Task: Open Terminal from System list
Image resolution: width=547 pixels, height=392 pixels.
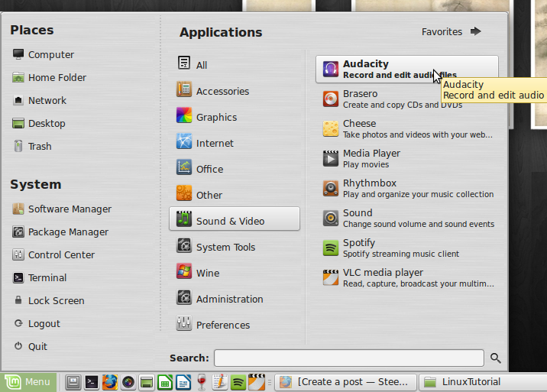Action: pos(40,278)
